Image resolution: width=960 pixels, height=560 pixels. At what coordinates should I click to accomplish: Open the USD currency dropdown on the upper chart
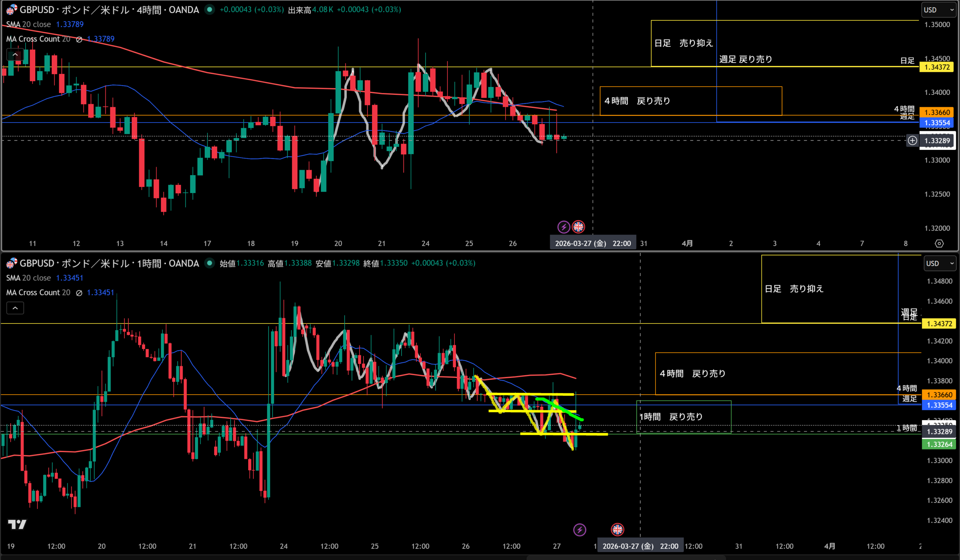[939, 10]
